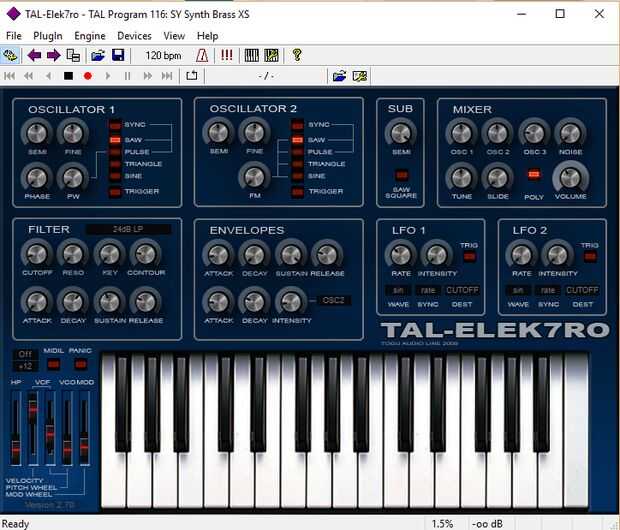The image size is (620, 530).
Task: Open the LFO 2 WAVE sin selector
Action: pos(518,290)
